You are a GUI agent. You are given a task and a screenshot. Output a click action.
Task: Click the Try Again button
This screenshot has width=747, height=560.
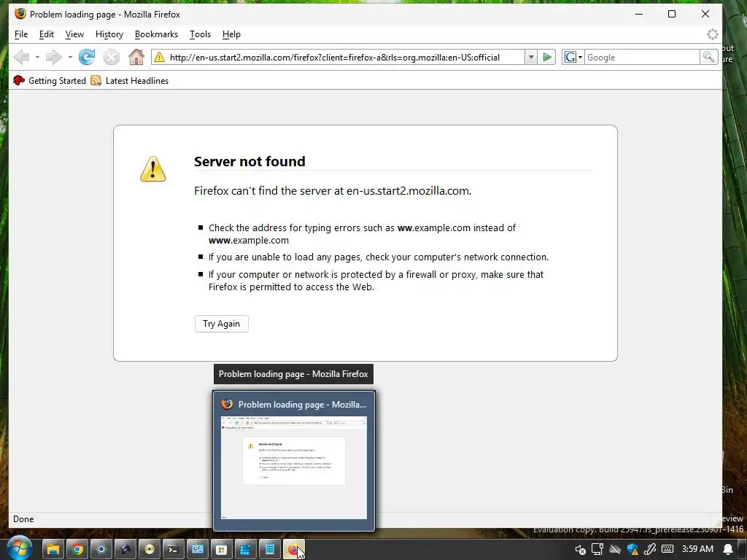tap(222, 324)
